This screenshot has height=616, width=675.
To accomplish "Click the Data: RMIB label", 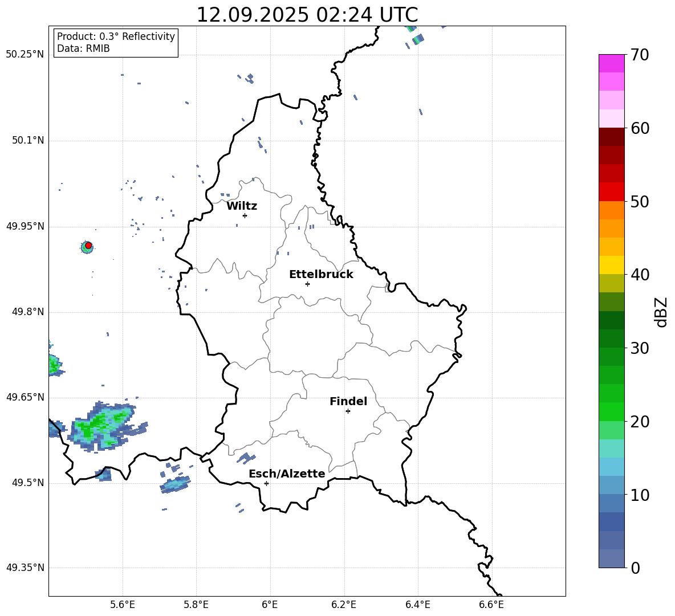I will pyautogui.click(x=83, y=48).
